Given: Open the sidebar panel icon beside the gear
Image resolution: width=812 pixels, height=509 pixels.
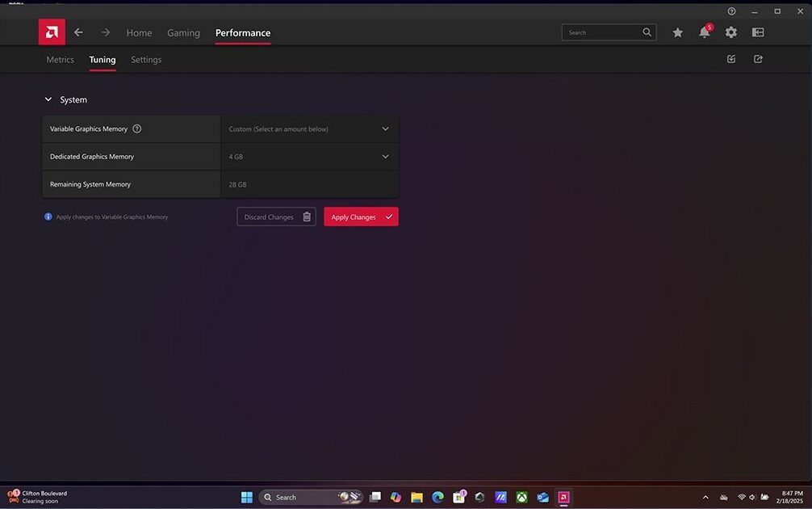Looking at the screenshot, I should coord(757,32).
